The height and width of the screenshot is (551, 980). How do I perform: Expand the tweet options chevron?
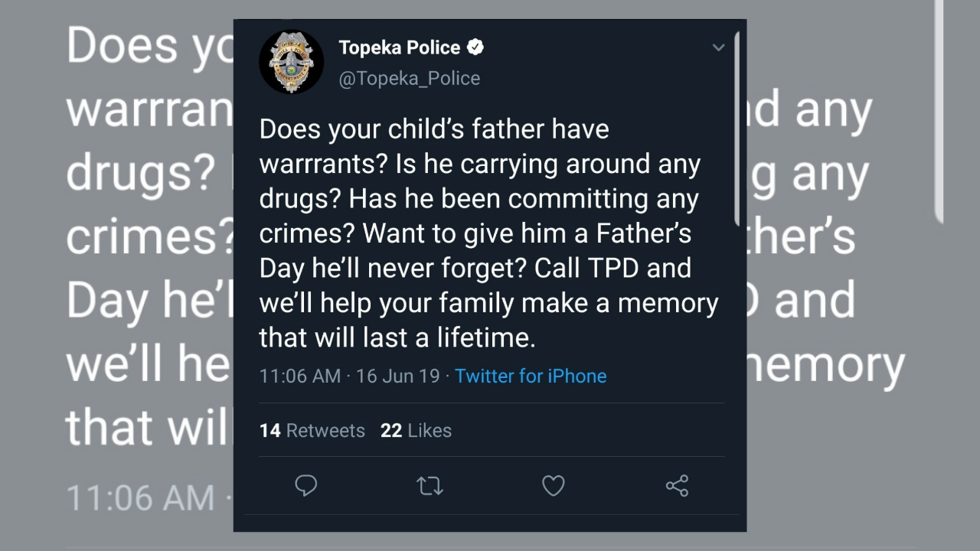point(718,47)
